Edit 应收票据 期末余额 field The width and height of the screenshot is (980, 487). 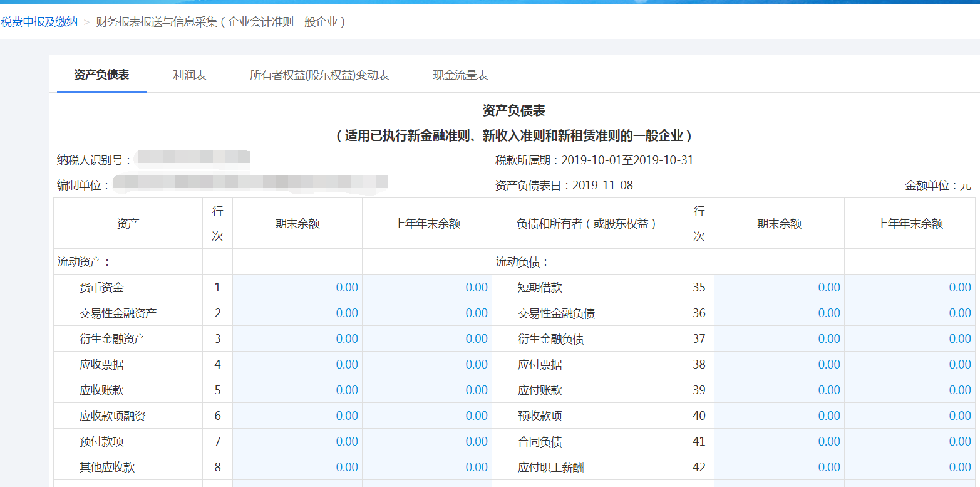coord(297,364)
